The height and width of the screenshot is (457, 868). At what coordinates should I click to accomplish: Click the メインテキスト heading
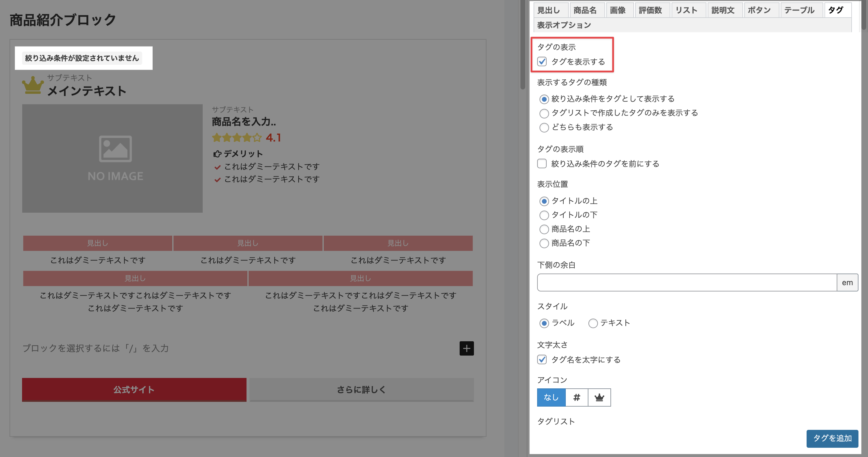pos(87,91)
